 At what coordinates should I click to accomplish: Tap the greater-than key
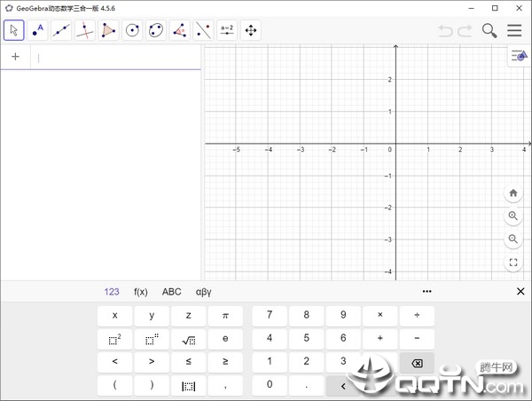click(x=152, y=362)
